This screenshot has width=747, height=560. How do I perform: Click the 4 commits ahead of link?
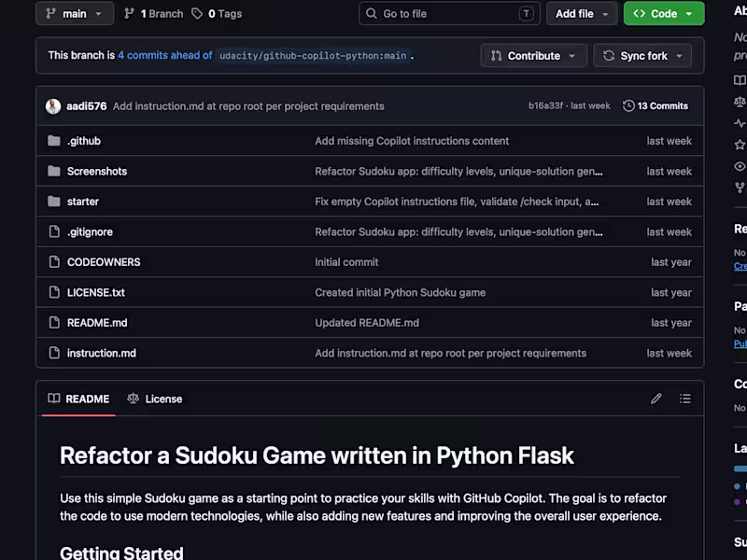(165, 55)
